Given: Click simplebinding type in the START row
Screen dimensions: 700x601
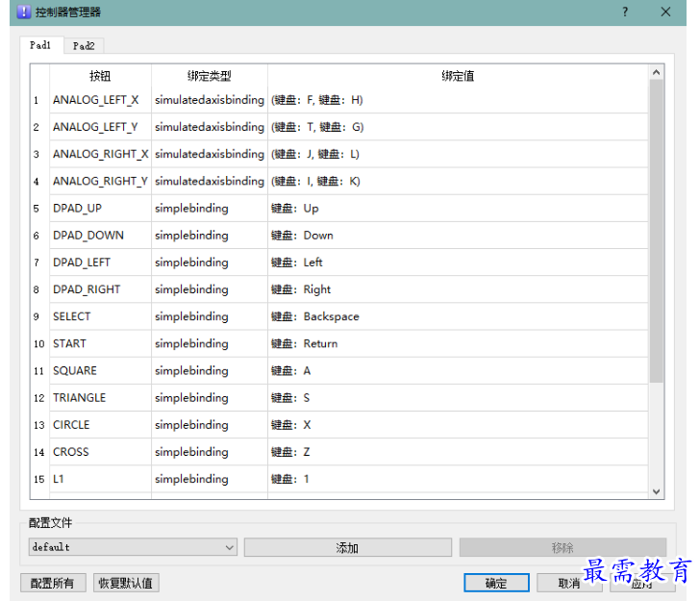Looking at the screenshot, I should [x=210, y=344].
